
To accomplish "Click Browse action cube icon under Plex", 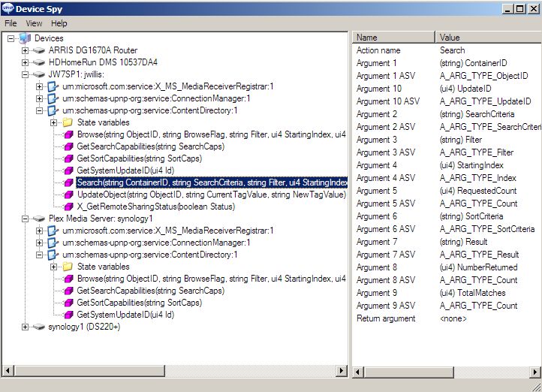I will (x=69, y=279).
